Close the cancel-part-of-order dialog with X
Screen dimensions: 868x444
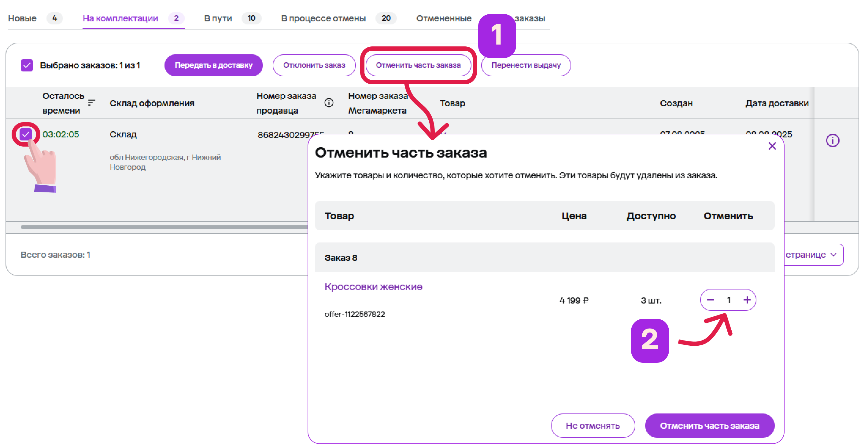(x=772, y=146)
